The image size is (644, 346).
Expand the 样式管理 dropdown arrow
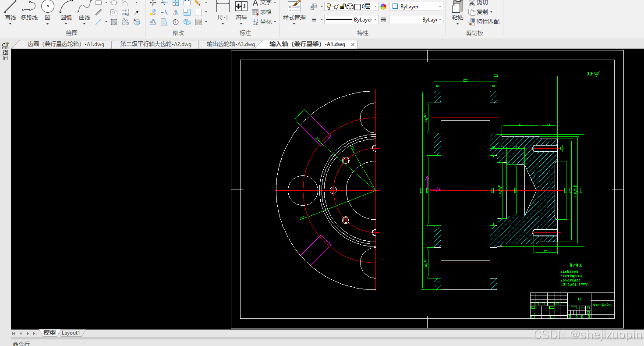pos(294,24)
